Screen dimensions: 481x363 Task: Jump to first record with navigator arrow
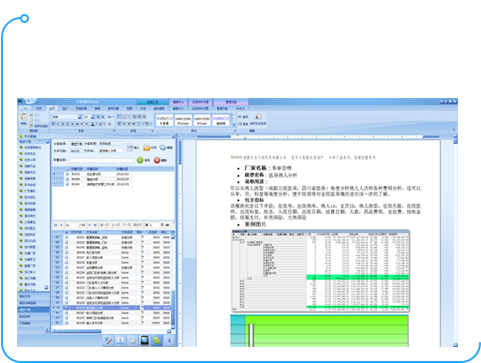coord(55,225)
